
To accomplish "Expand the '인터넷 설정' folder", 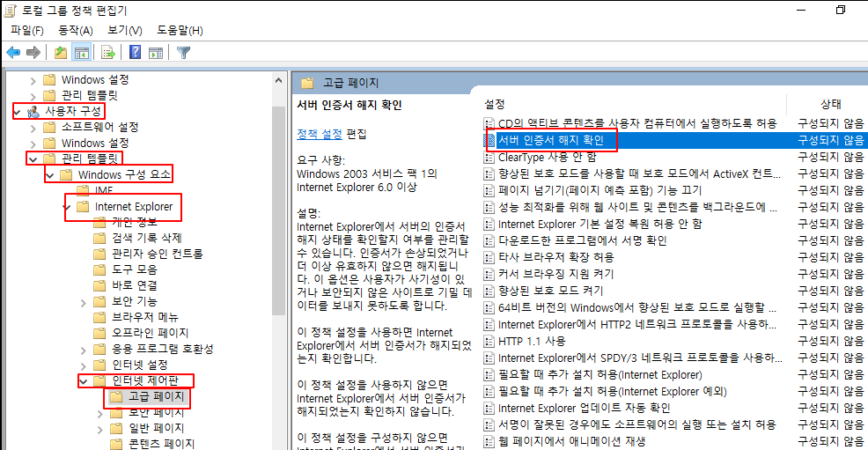I will [x=83, y=365].
